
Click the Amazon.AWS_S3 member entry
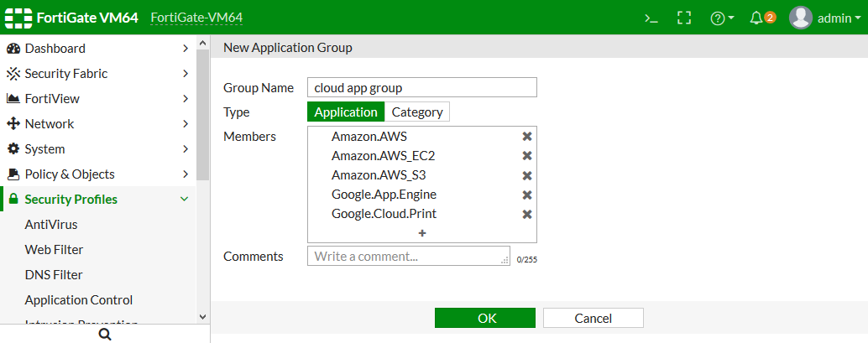379,175
